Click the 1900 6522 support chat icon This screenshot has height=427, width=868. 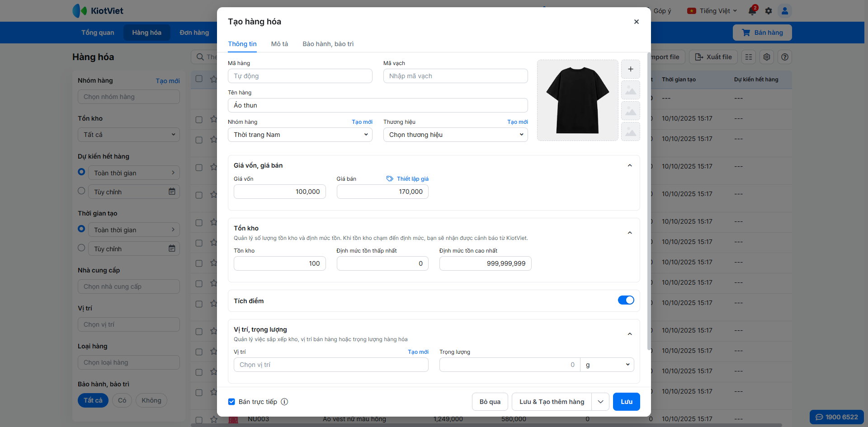tap(819, 417)
